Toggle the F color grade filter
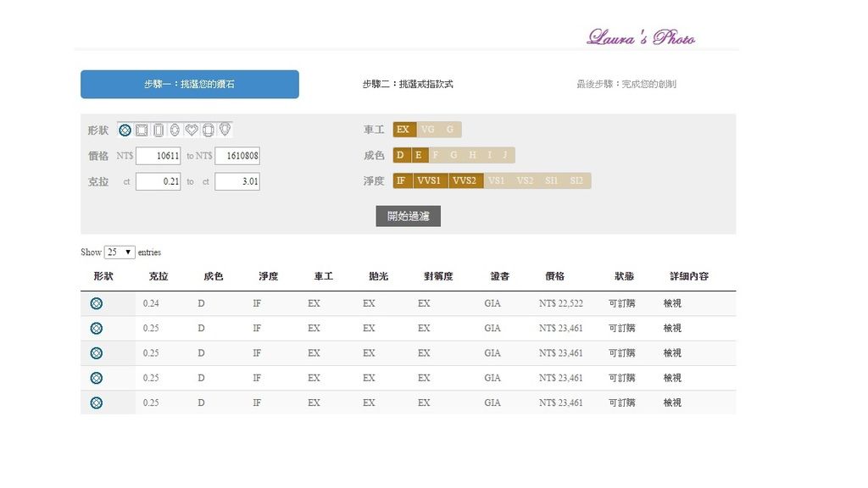 [x=437, y=155]
